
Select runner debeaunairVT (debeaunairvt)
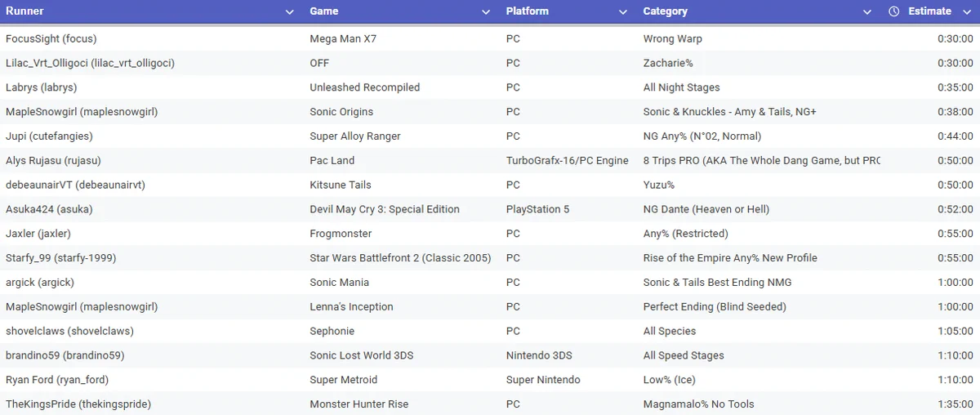point(75,185)
